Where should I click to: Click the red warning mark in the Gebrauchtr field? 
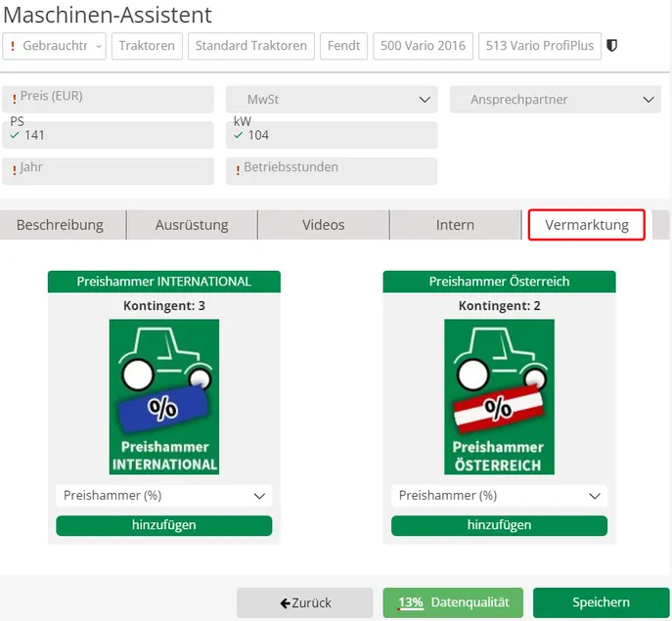point(13,46)
